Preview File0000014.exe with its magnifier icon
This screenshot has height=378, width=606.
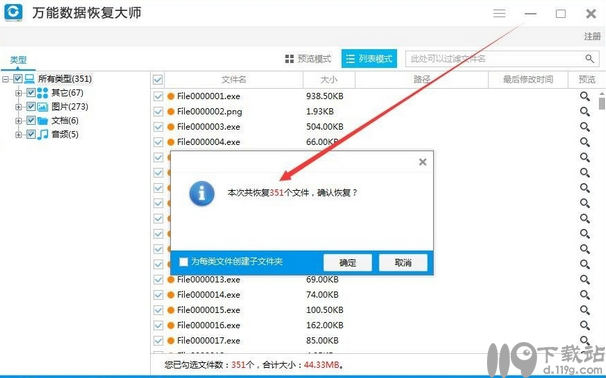pyautogui.click(x=585, y=295)
